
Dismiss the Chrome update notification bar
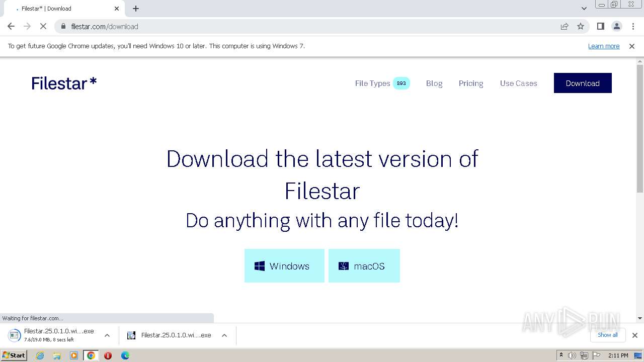pos(632,46)
